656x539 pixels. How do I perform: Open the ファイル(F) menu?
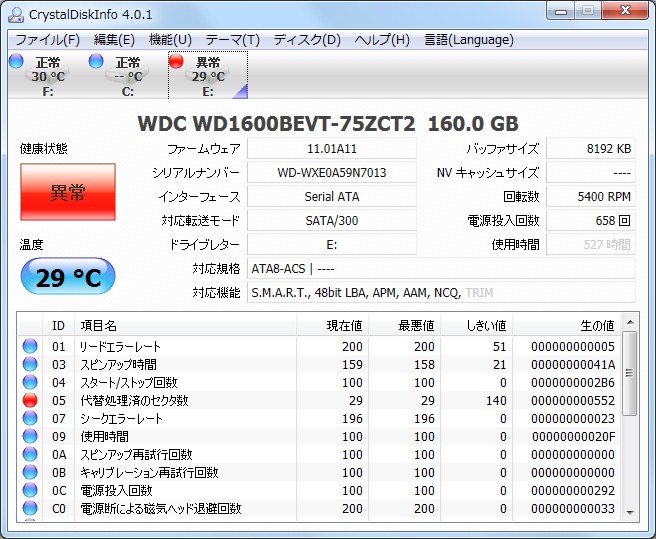(x=47, y=40)
